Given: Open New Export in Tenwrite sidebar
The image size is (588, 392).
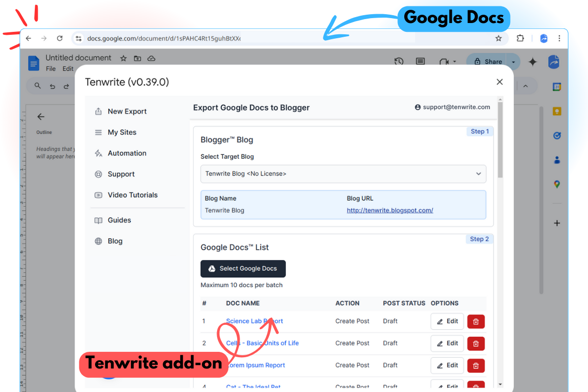Looking at the screenshot, I should [121, 111].
